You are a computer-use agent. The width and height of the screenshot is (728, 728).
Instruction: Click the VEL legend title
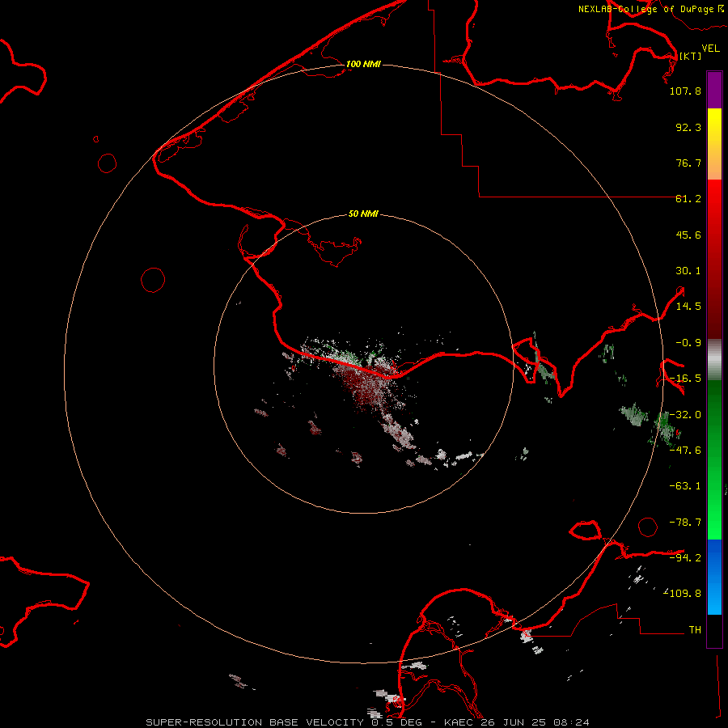point(710,49)
